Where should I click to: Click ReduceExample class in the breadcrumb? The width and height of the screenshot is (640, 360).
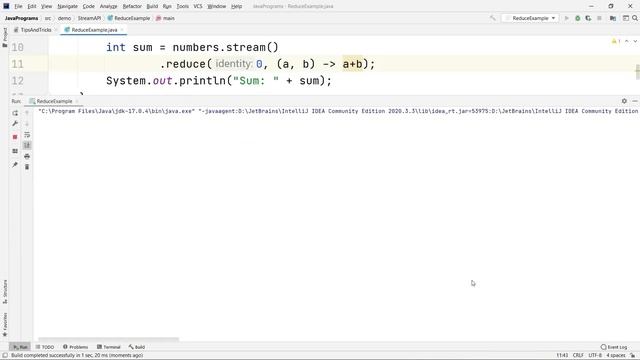click(x=129, y=18)
